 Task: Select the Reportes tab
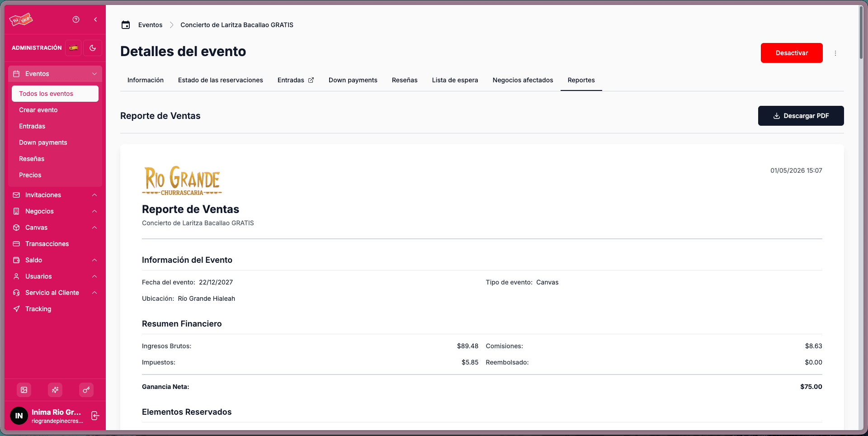pyautogui.click(x=581, y=80)
